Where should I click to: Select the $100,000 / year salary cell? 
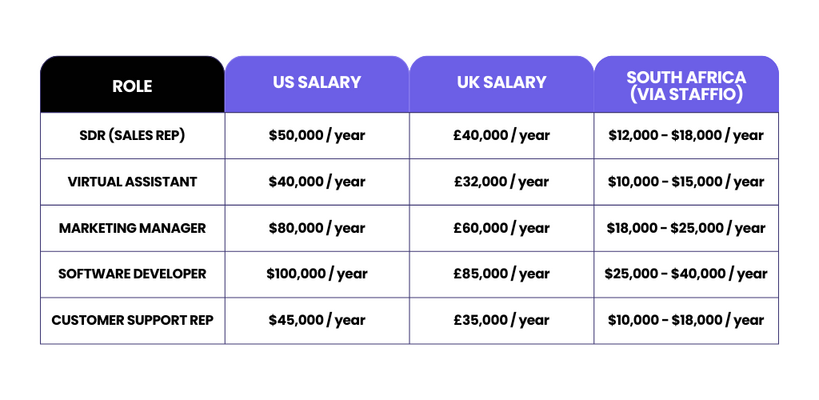[x=317, y=274]
